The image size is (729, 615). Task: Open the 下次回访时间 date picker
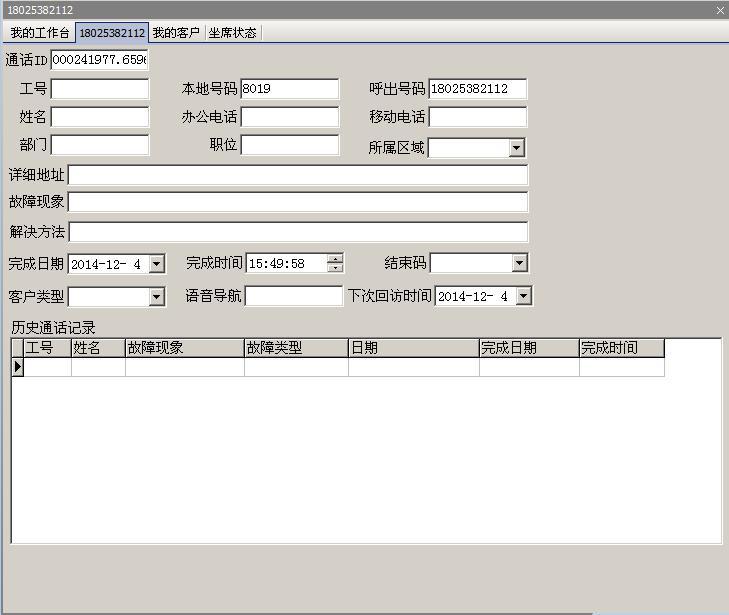[523, 296]
